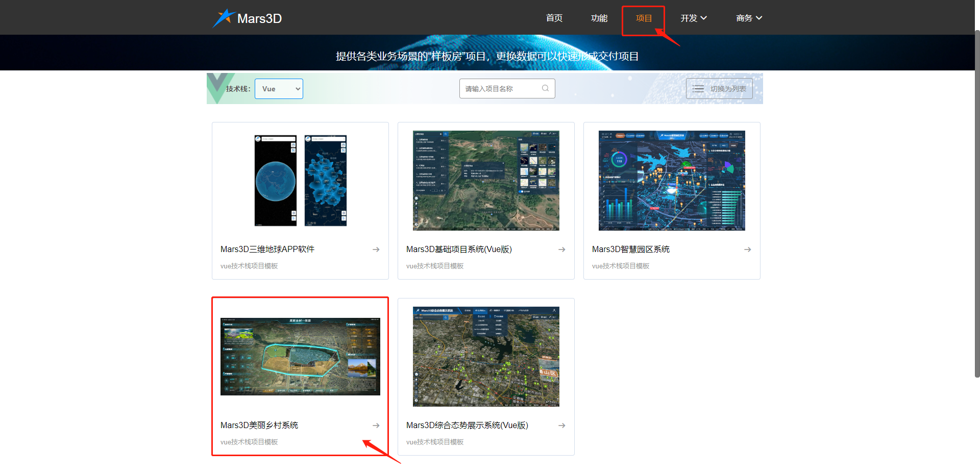Click vue技术栈项目模板 under Mars3D智慧园区系统
980x474 pixels.
tap(621, 266)
